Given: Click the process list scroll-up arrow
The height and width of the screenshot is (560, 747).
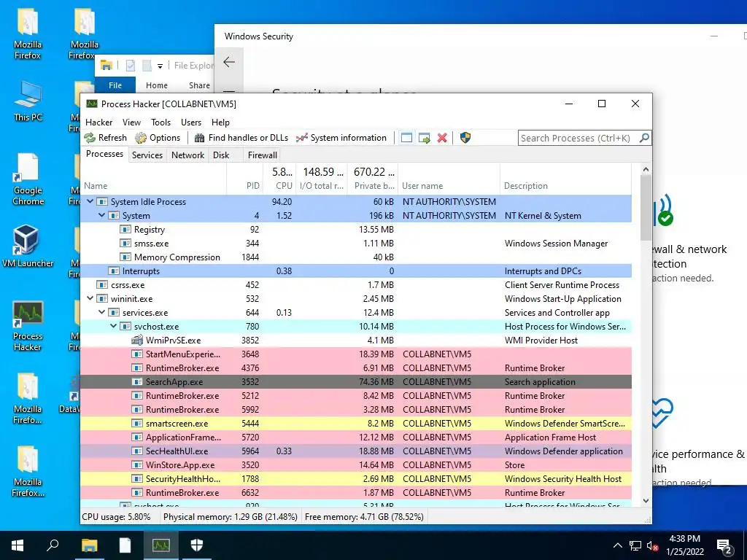Looking at the screenshot, I should (x=646, y=169).
